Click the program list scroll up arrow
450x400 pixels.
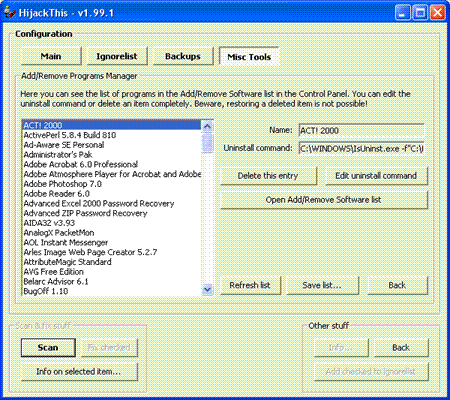207,126
